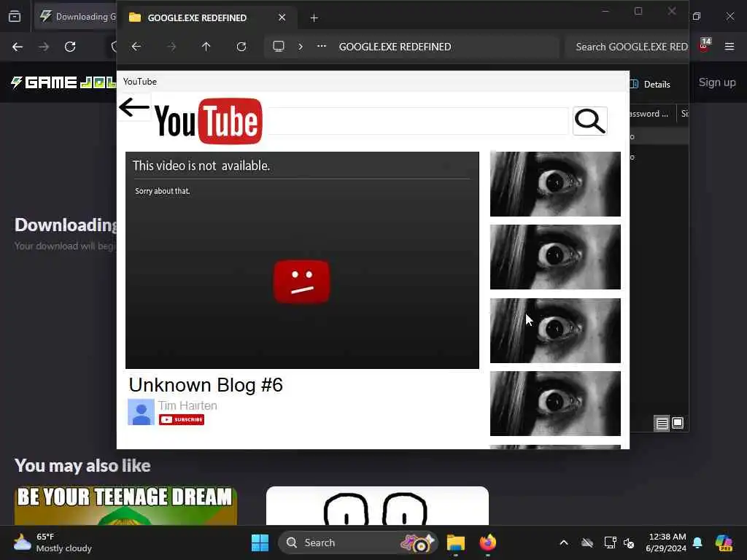Click the muted volume tray icon

click(x=629, y=542)
